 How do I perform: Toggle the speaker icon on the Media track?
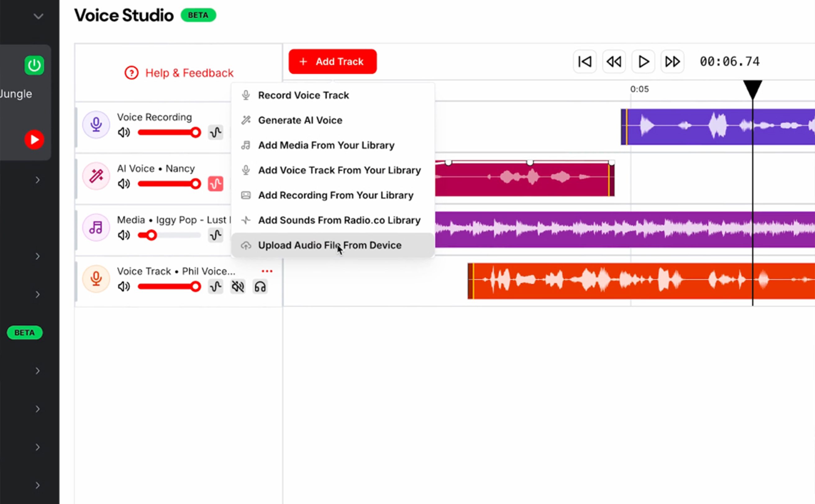(123, 235)
